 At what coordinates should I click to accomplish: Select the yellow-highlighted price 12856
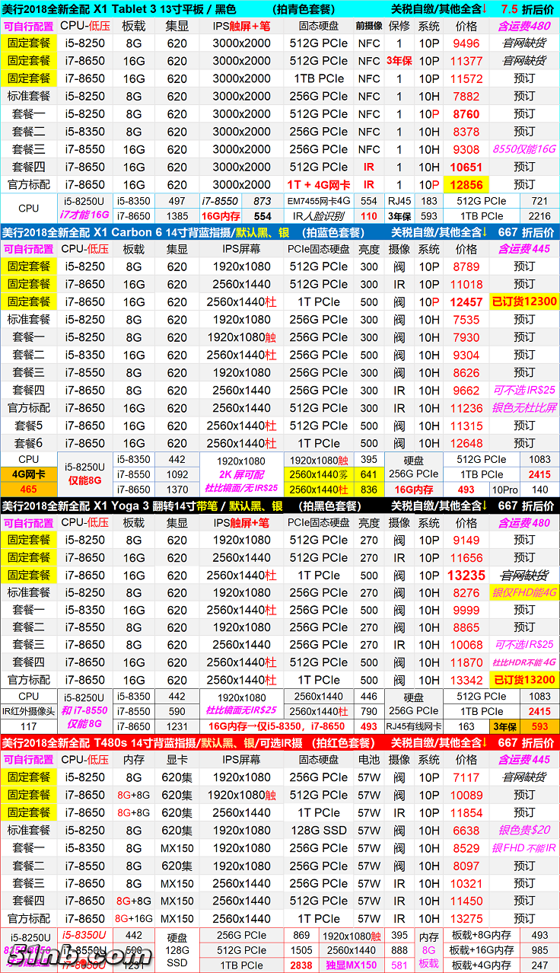(x=466, y=185)
